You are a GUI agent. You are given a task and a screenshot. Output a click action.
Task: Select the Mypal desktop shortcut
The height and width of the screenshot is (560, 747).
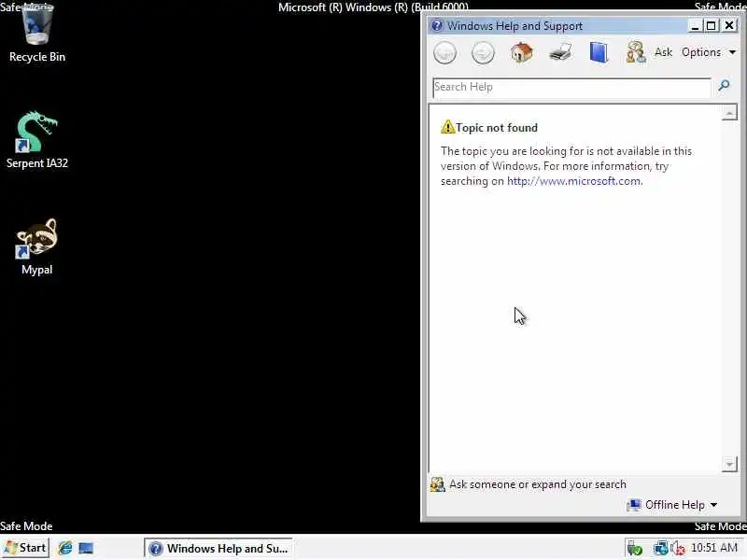pyautogui.click(x=37, y=246)
